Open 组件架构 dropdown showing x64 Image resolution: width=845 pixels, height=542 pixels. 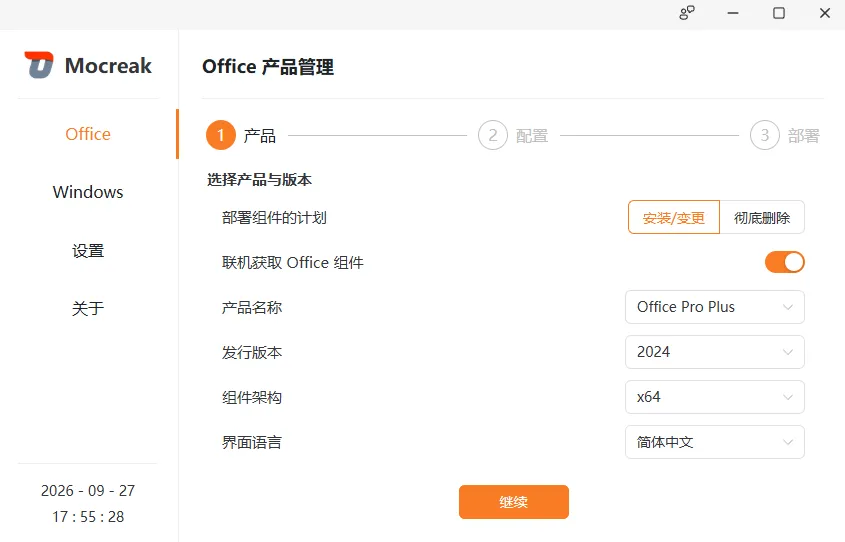[715, 397]
